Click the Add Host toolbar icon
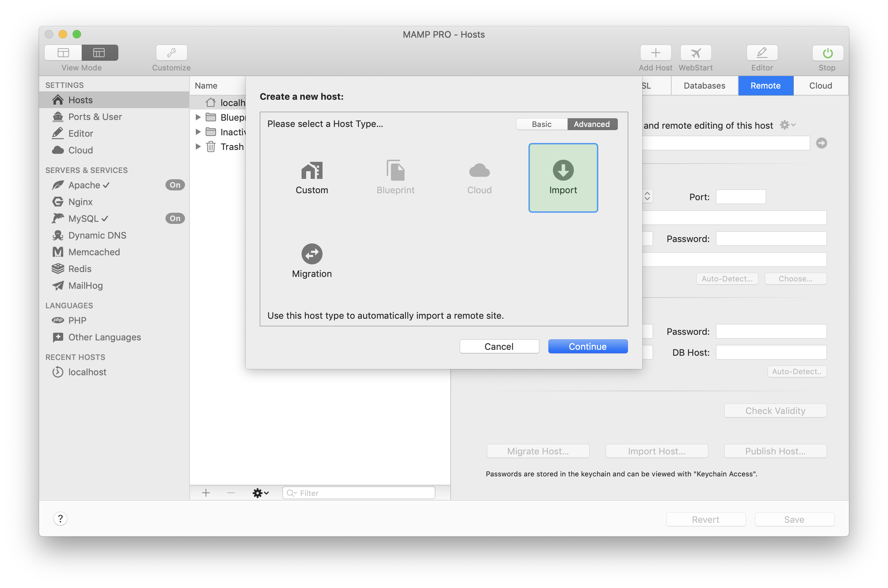The width and height of the screenshot is (888, 588). click(x=655, y=53)
